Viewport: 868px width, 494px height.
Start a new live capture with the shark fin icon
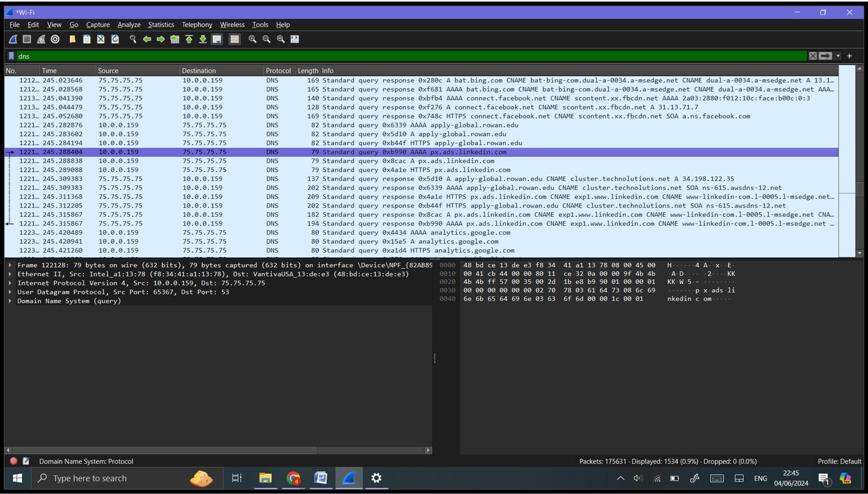[13, 39]
